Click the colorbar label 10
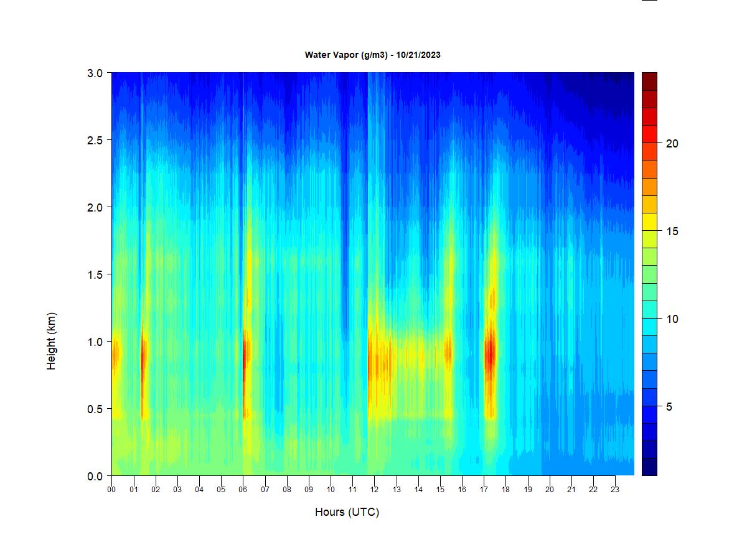This screenshot has height=560, width=747. click(x=672, y=319)
